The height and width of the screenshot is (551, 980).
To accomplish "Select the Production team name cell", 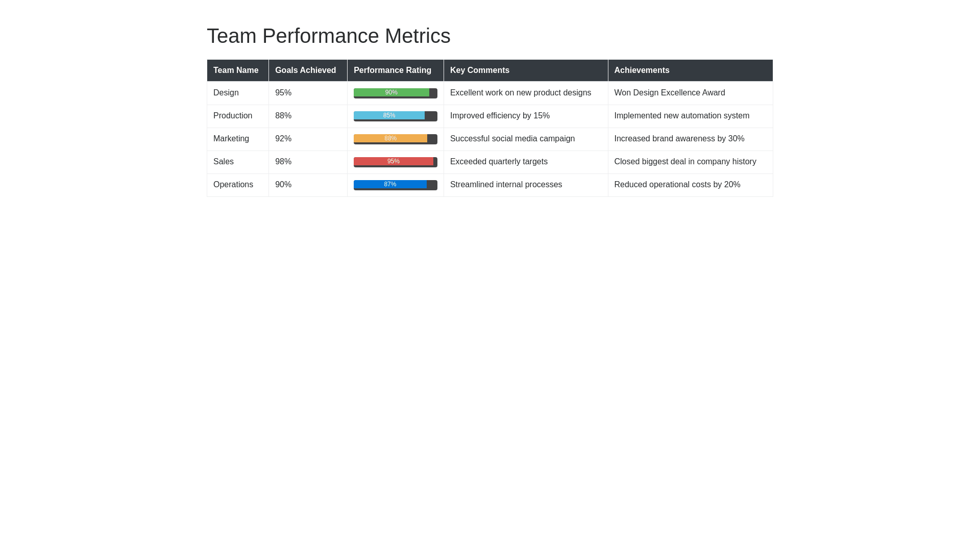I will click(x=233, y=116).
